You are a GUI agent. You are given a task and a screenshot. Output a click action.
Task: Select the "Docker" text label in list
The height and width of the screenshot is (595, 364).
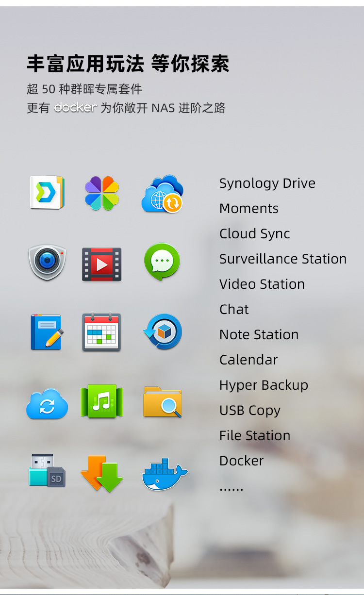[242, 461]
